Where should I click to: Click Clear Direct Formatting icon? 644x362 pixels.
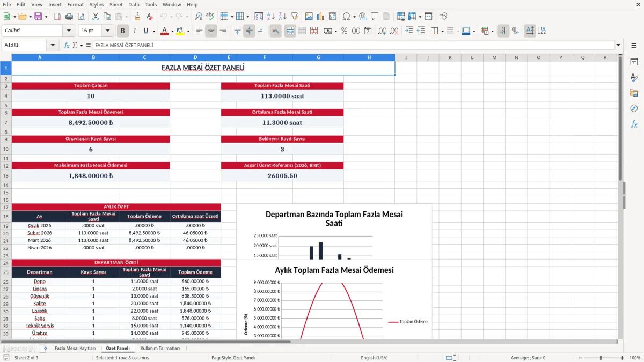[149, 17]
